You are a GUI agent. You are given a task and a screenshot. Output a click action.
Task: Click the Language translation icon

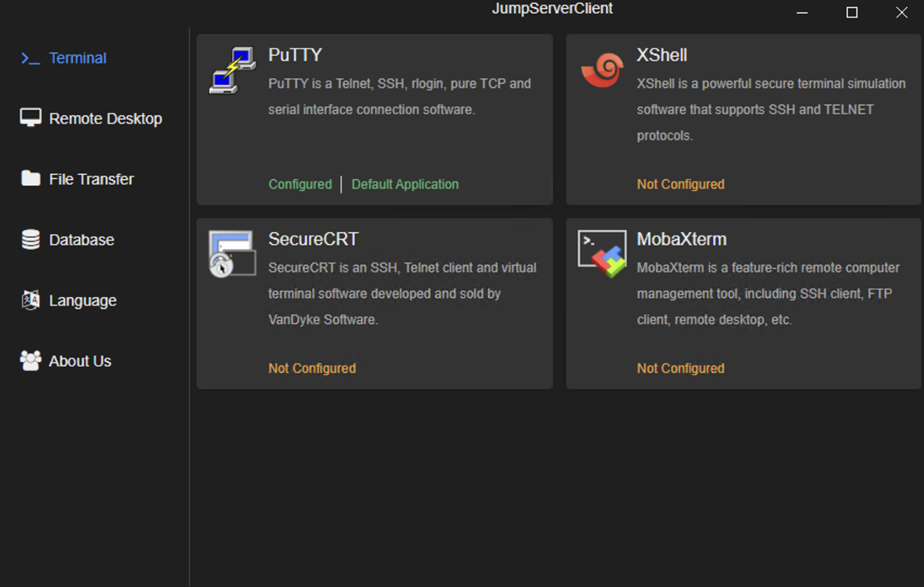point(30,300)
